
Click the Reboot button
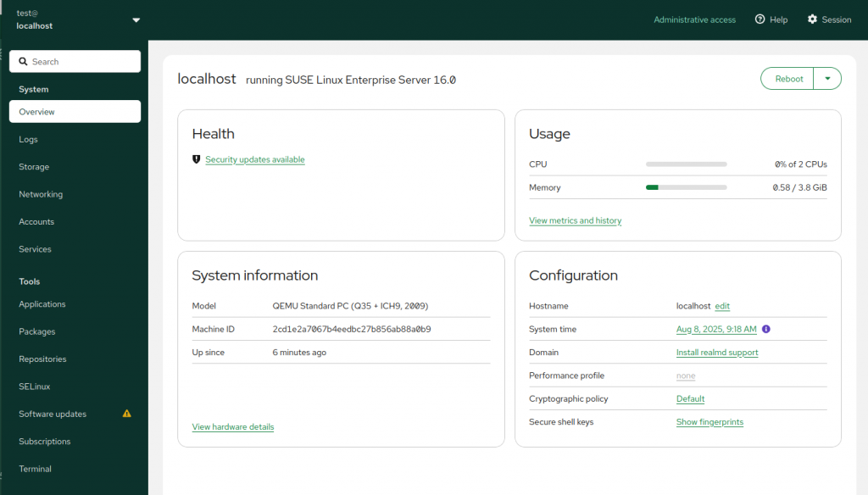pos(788,79)
